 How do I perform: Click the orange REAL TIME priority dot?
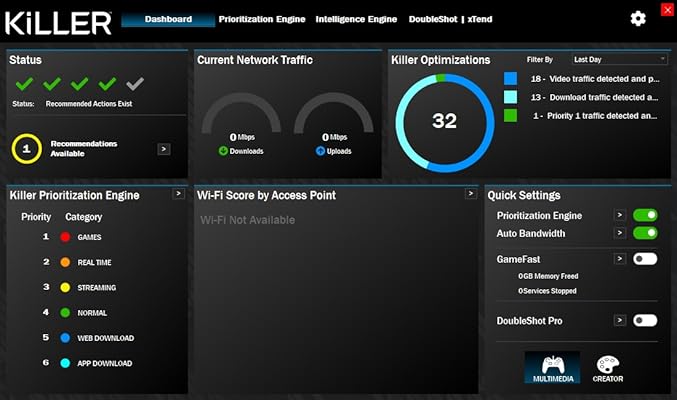[x=65, y=262]
